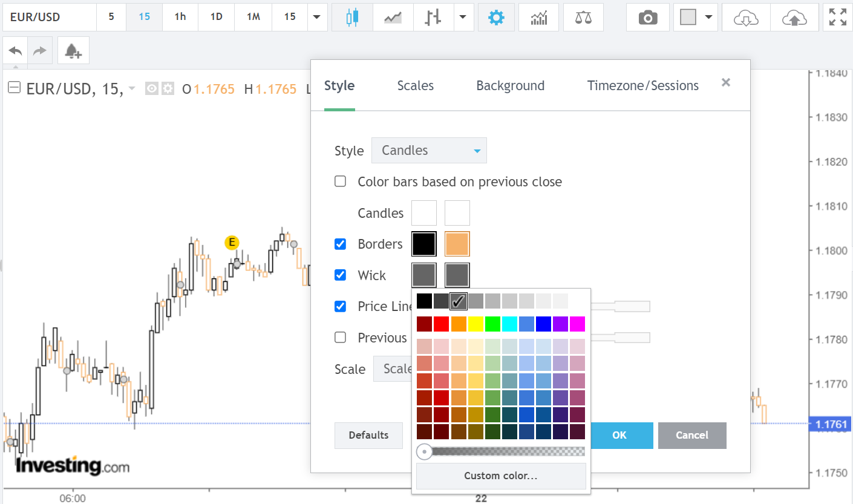Expand the timeframe dropdown arrow

[316, 17]
